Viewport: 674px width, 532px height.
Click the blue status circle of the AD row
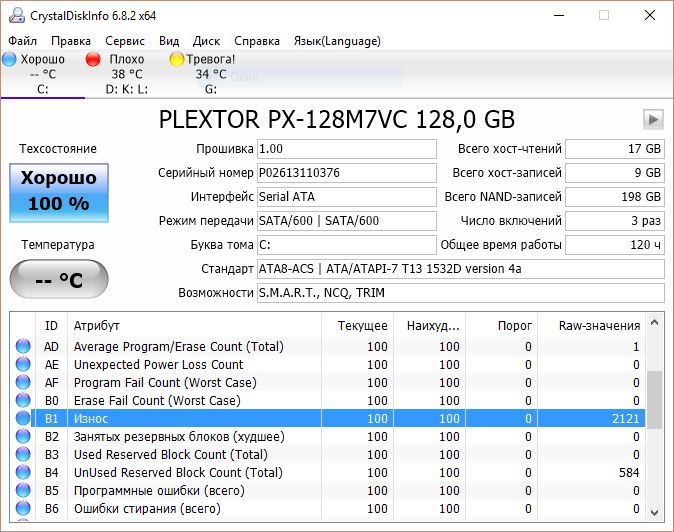[23, 346]
